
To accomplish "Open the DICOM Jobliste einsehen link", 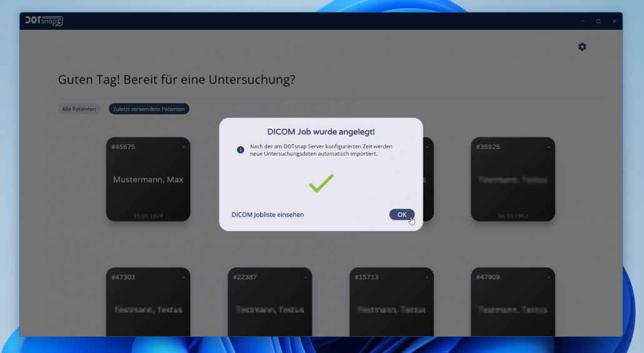I will (x=268, y=214).
